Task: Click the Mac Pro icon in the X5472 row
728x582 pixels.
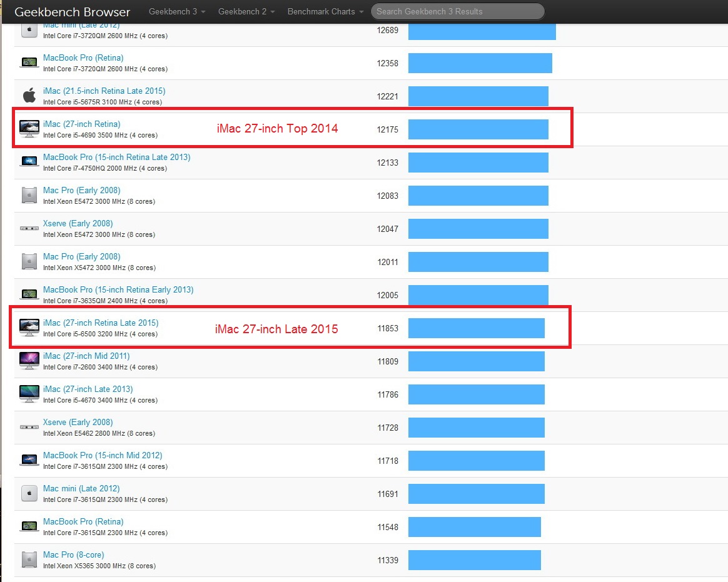Action: tap(29, 261)
